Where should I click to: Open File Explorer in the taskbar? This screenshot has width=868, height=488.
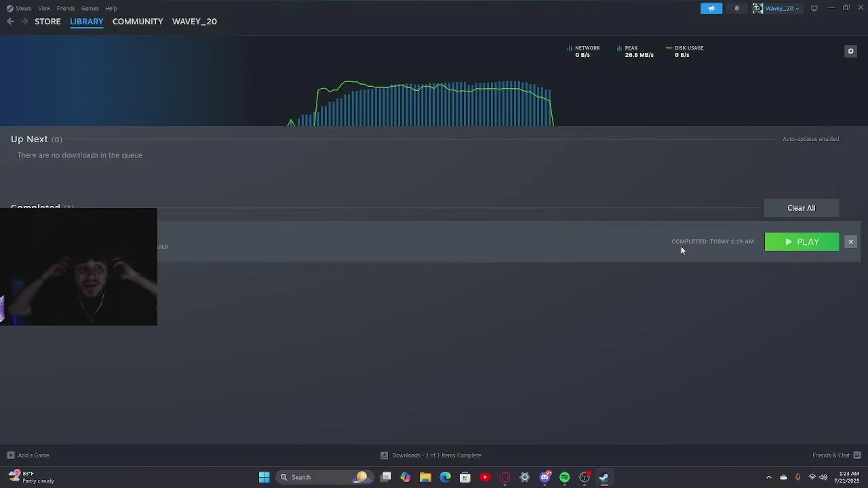coord(425,477)
